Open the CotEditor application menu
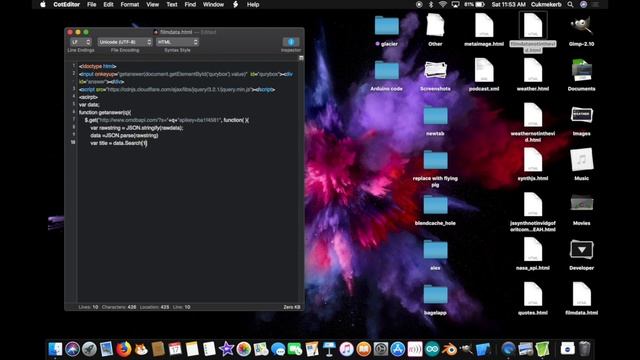Screen dimensions: 640x360 (x=67, y=4)
